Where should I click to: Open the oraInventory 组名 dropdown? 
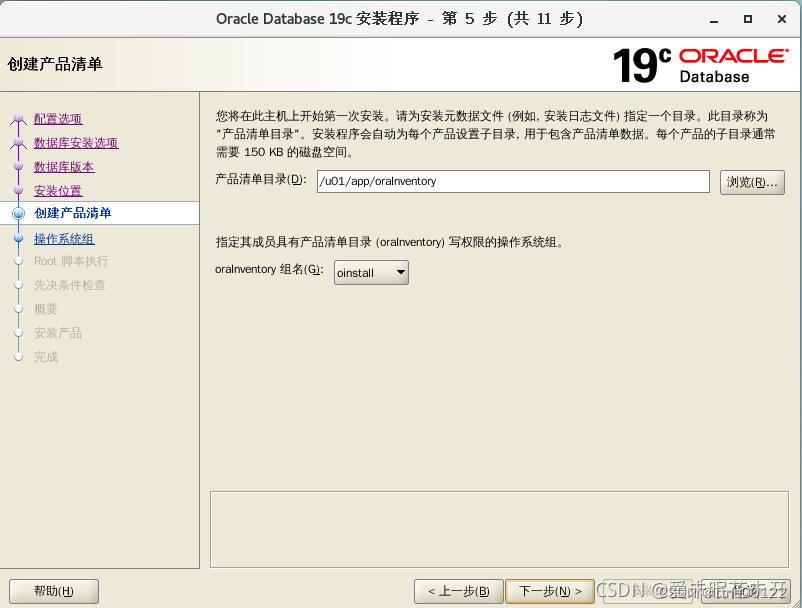point(371,273)
